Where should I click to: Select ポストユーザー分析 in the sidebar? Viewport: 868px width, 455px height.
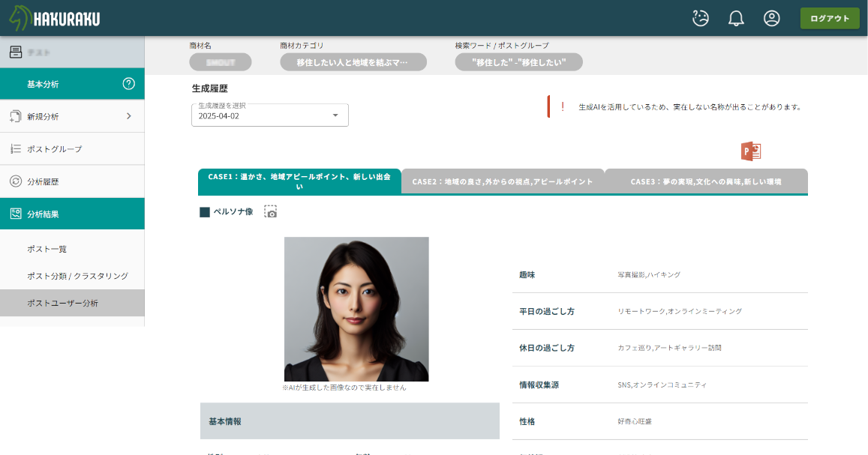[62, 303]
